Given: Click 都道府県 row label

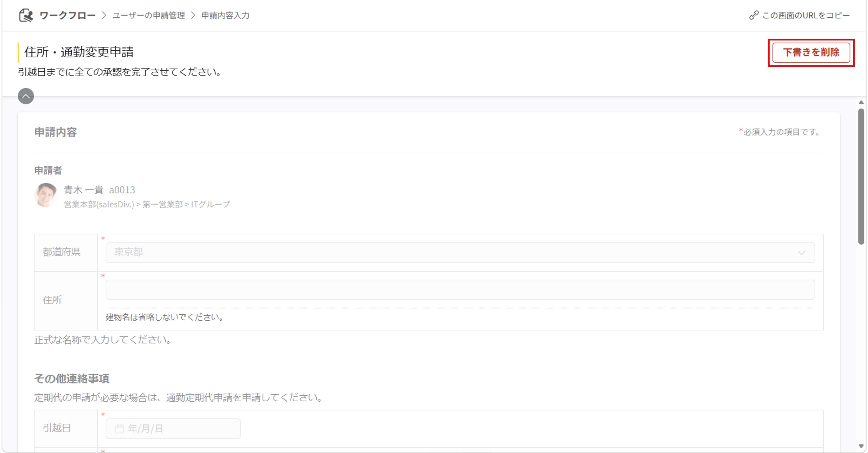Looking at the screenshot, I should pos(61,252).
